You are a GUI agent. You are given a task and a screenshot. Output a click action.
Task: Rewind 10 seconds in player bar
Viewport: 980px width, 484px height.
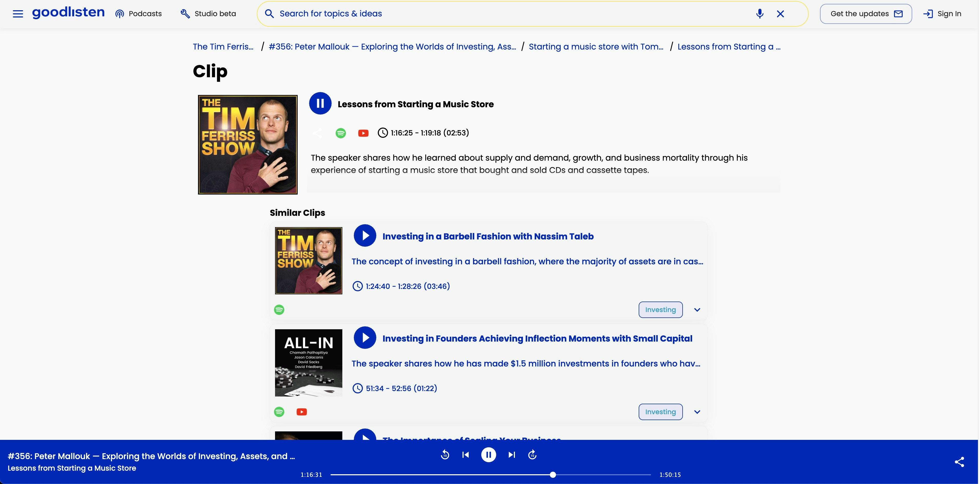(x=445, y=455)
